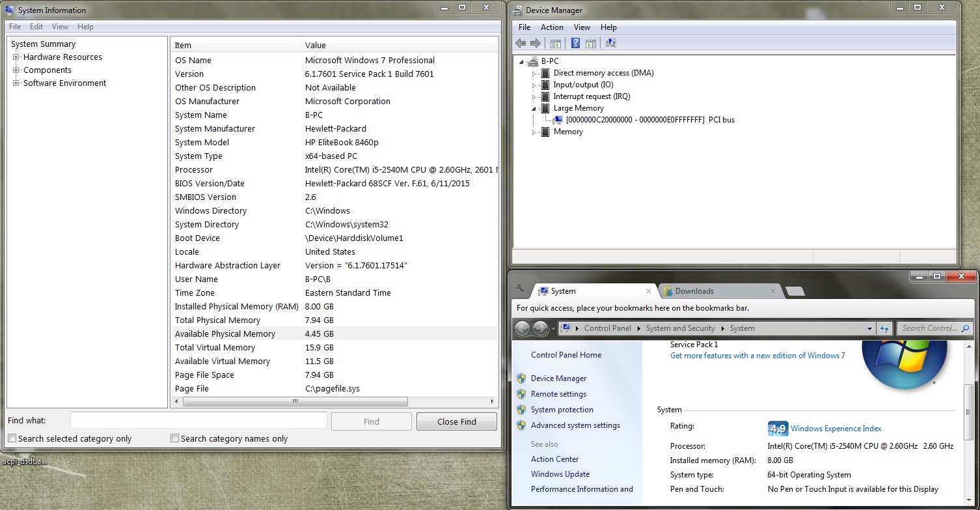Click the chip icon beside Direct memory access
The height and width of the screenshot is (510, 980).
pos(545,73)
